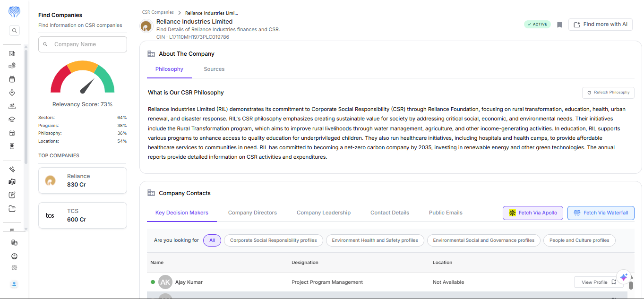644x299 pixels.
Task: Select the 'All' profiles filter chip
Action: click(x=212, y=240)
